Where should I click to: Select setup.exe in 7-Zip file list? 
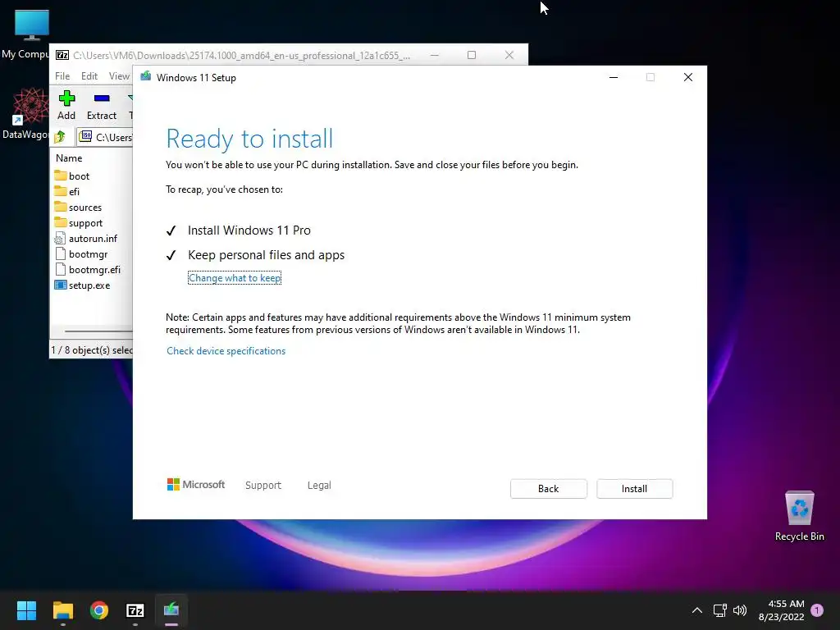pos(82,285)
